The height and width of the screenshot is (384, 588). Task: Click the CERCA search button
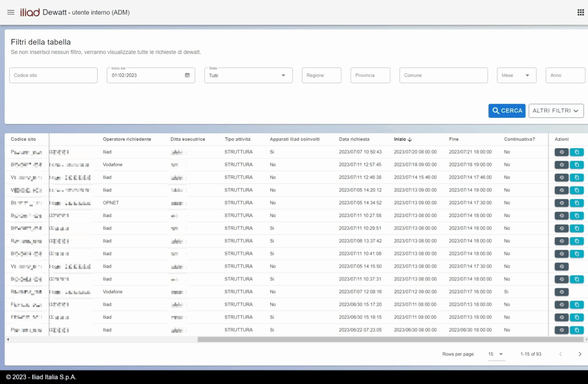(x=507, y=111)
